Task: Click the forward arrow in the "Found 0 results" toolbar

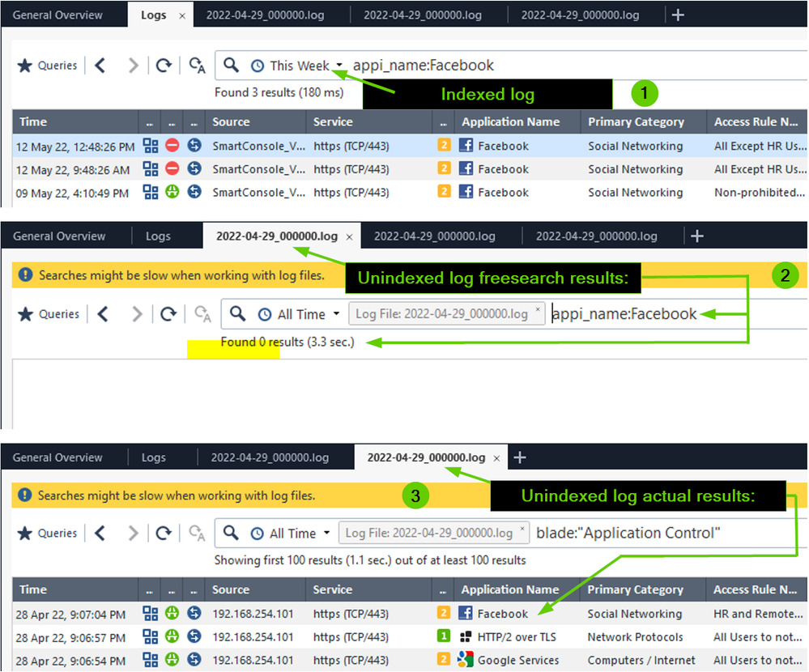Action: pyautogui.click(x=136, y=314)
